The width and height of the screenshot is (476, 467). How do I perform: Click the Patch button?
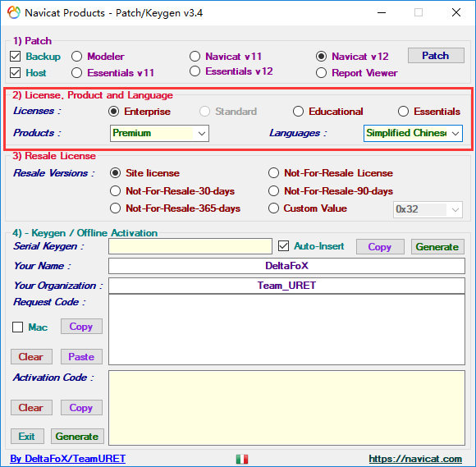436,56
